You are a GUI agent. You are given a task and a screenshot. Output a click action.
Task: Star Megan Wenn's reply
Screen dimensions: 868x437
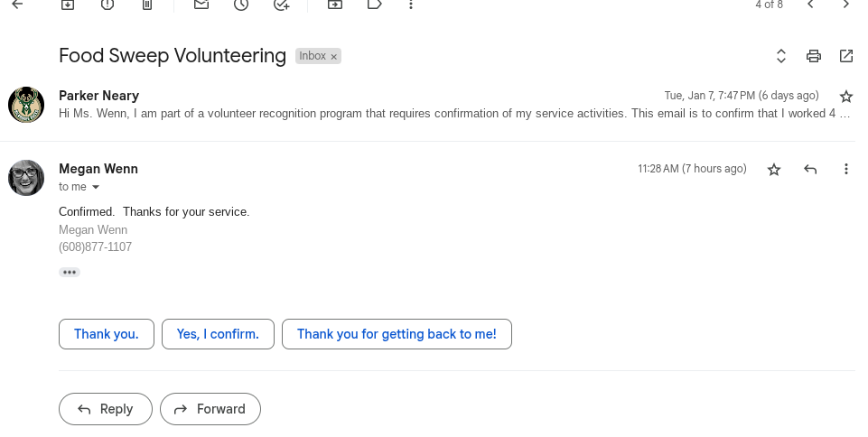click(x=774, y=169)
